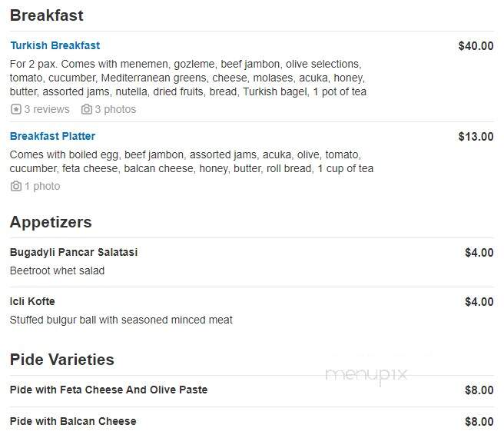
Task: Click the camera icon beside 1 photo
Action: tap(16, 186)
